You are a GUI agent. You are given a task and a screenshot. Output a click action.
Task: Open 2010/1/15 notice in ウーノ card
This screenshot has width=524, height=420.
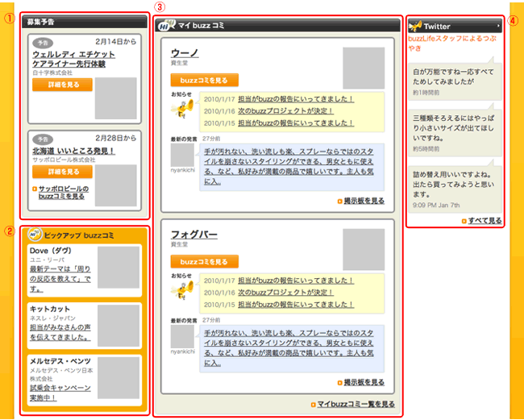296,123
